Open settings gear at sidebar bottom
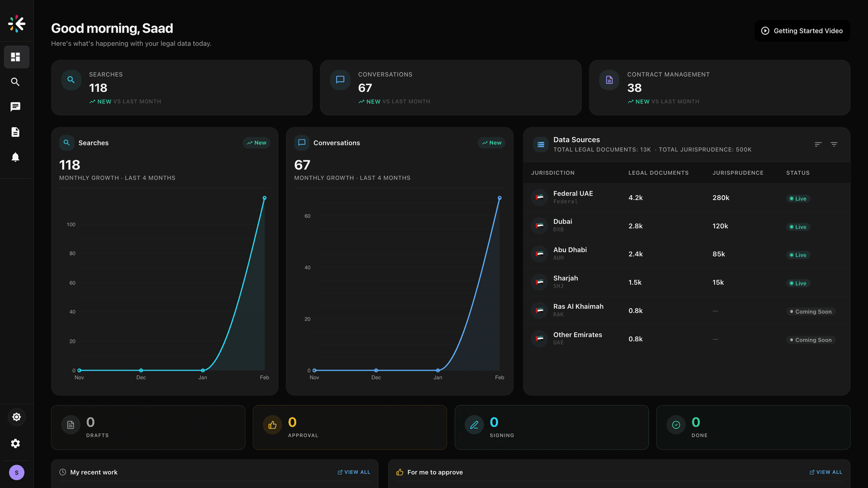Screen dimensions: 868x488 tap(16, 443)
